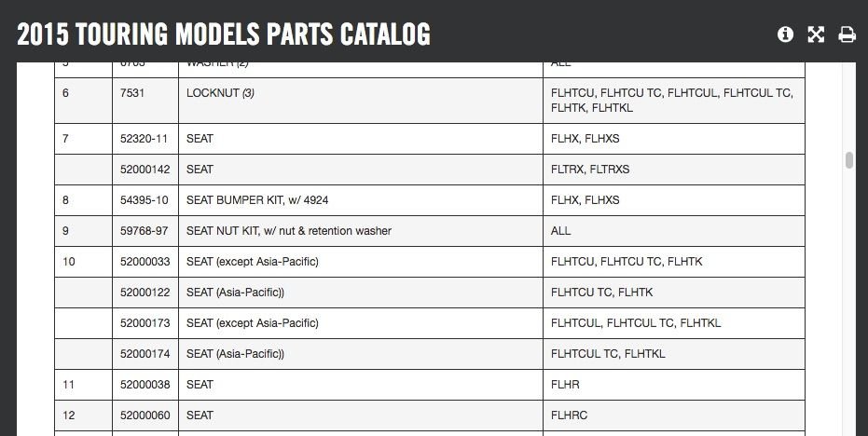Viewport: 868px width, 436px height.
Task: Click the 2015 Touring Models Parts Catalog title
Action: pos(224,34)
